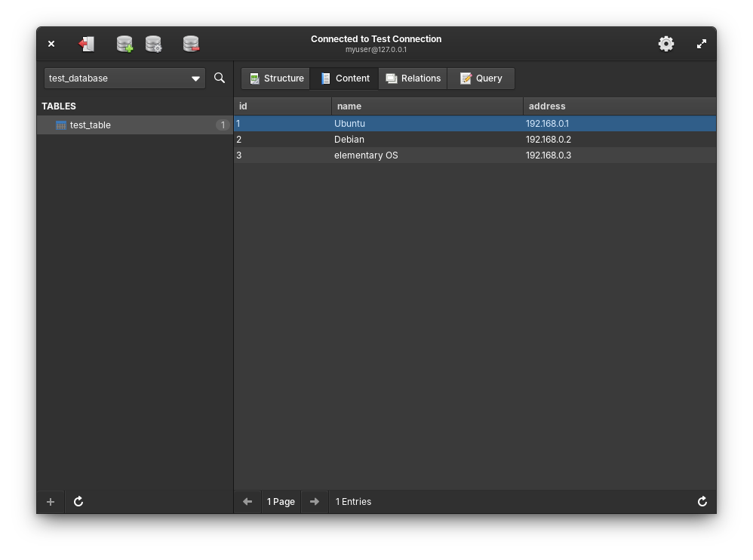Open the Query tab
This screenshot has width=753, height=560.
481,78
